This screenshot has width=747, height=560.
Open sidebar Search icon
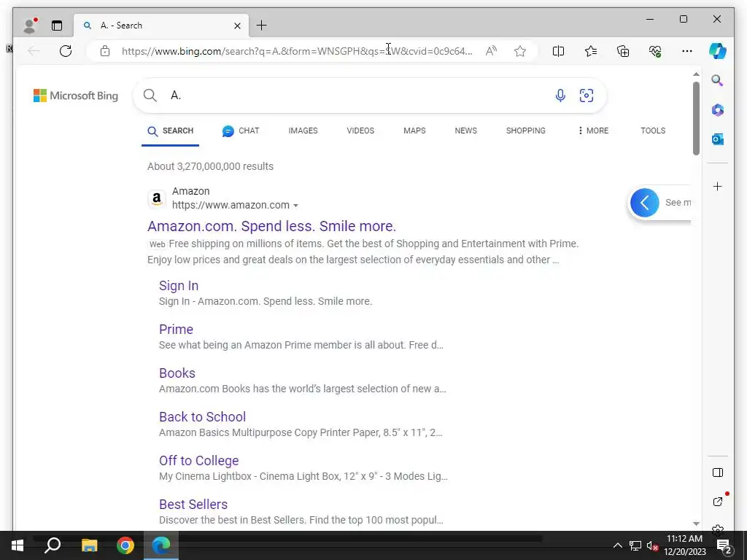718,80
